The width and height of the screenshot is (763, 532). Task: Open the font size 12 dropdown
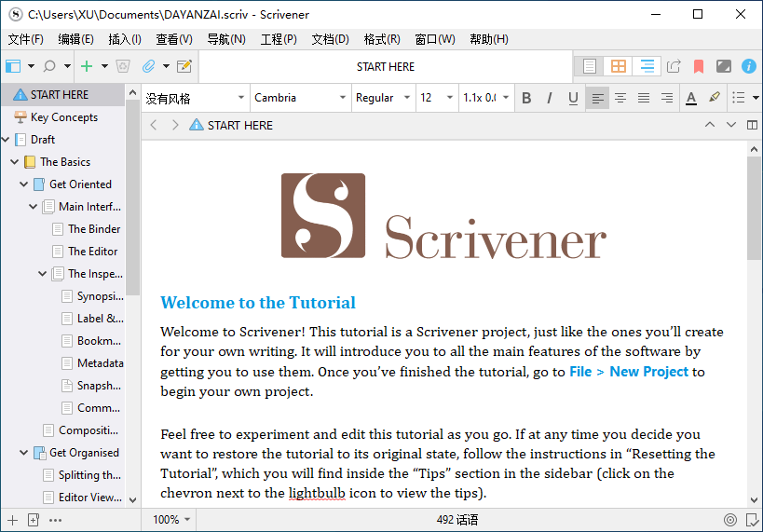tap(437, 99)
